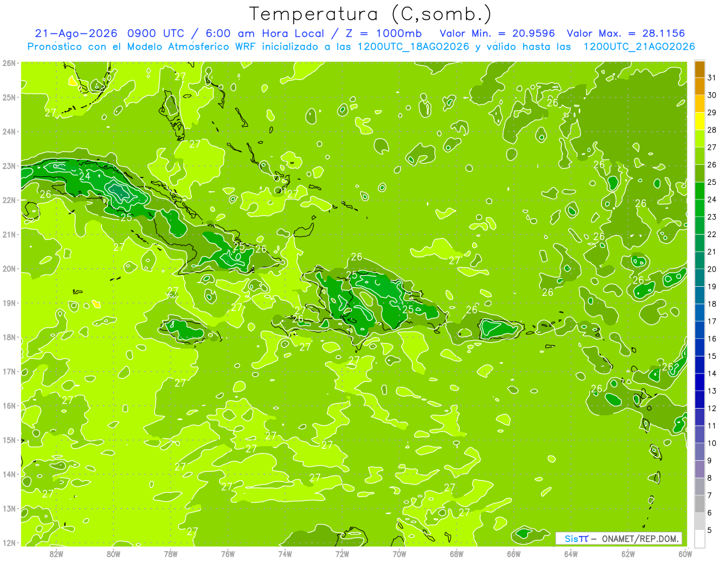Click the grey swatch between 6 and 7
The height and width of the screenshot is (562, 728).
pyautogui.click(x=699, y=504)
